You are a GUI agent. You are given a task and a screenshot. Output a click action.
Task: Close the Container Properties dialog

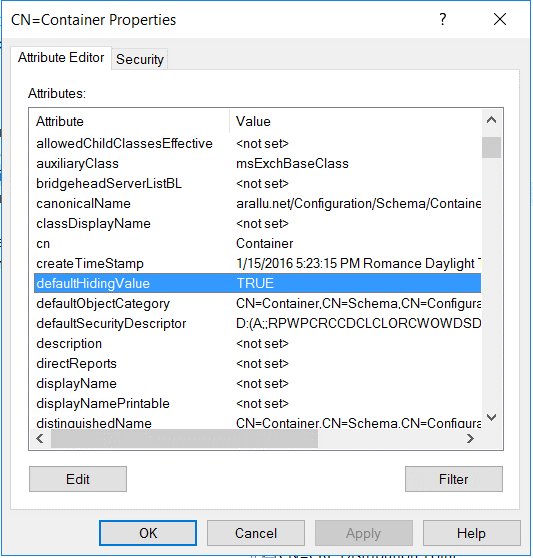pyautogui.click(x=500, y=19)
